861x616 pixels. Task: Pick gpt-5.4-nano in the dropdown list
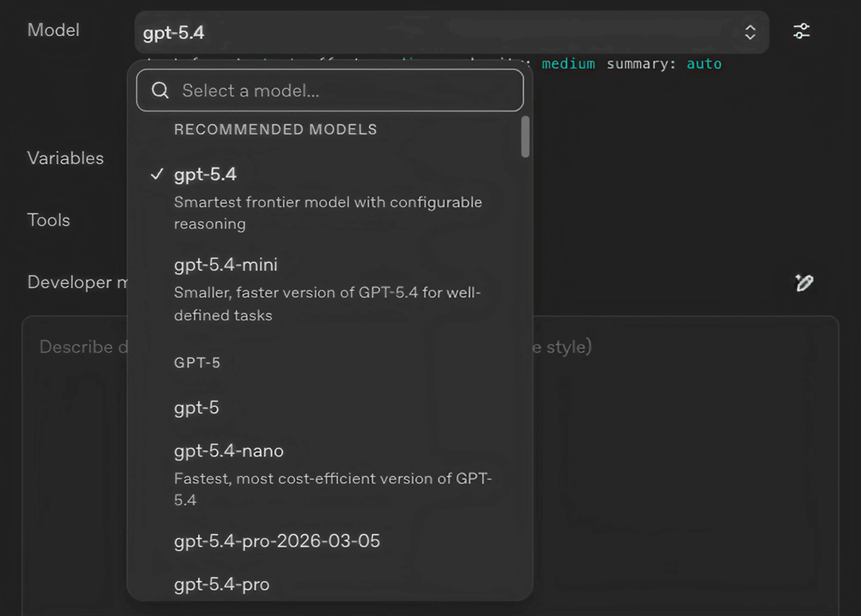(229, 451)
